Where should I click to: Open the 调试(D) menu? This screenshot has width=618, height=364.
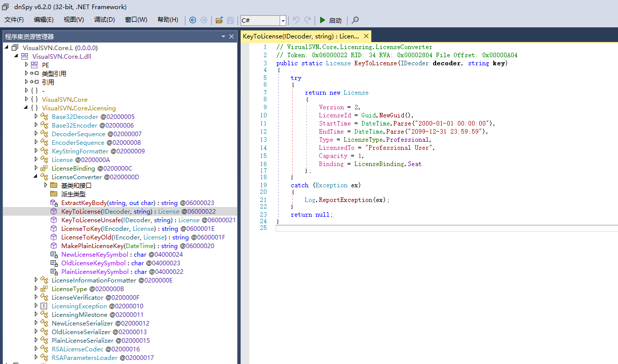pyautogui.click(x=104, y=20)
